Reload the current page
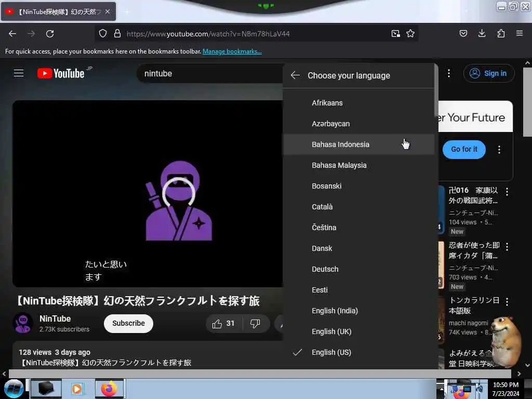 (x=50, y=34)
